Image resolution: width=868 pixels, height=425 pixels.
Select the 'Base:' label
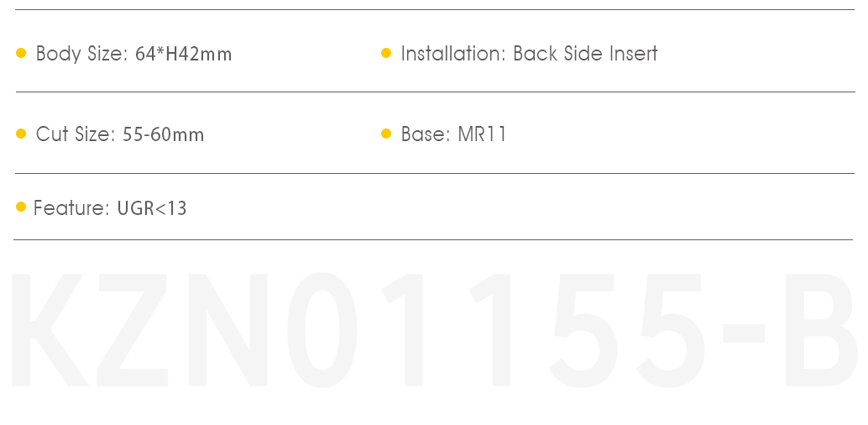click(426, 134)
